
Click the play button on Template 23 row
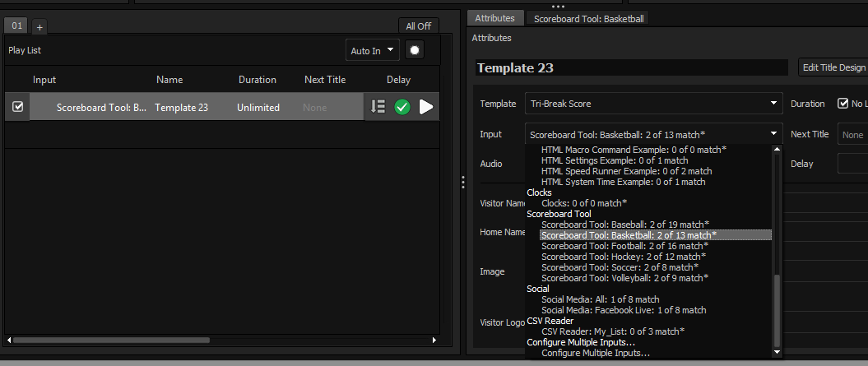425,107
